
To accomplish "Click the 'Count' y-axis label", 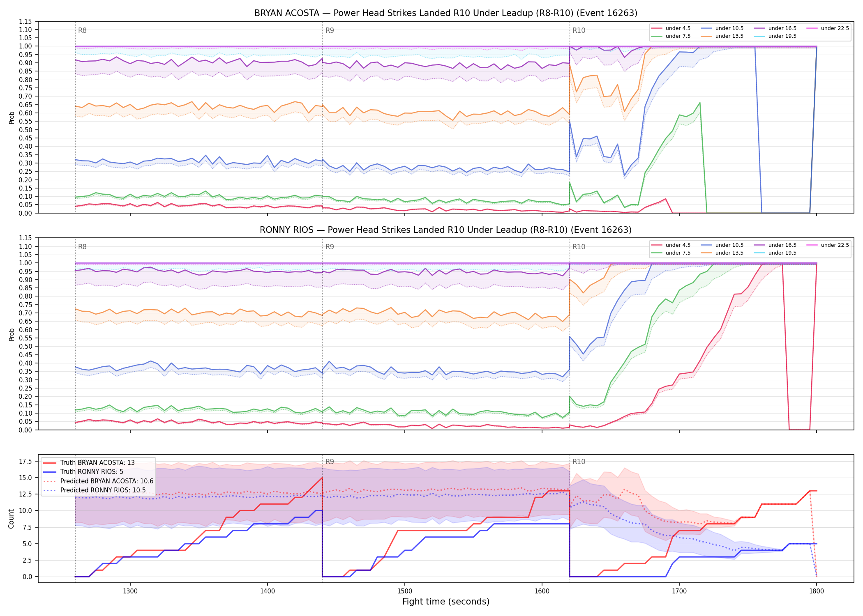I will click(11, 519).
